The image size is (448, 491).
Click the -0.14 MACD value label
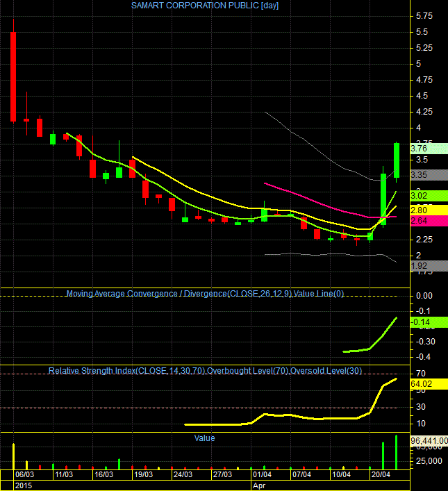[x=429, y=322]
